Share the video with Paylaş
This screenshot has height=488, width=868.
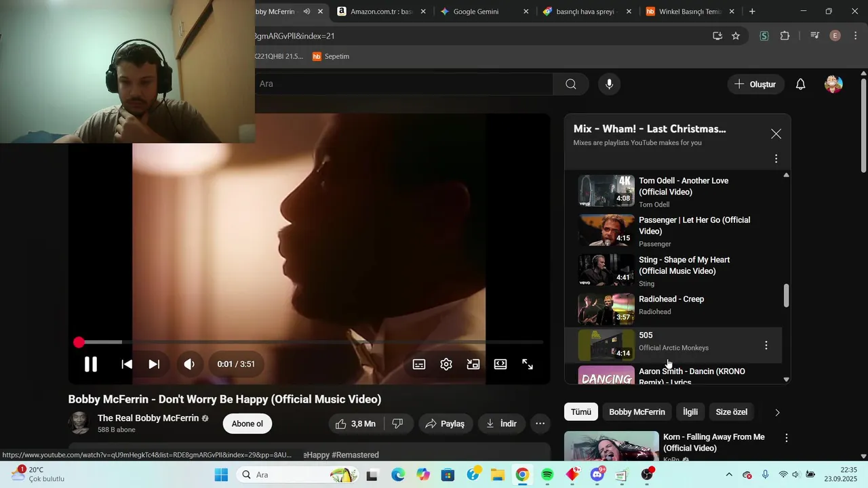click(x=446, y=424)
